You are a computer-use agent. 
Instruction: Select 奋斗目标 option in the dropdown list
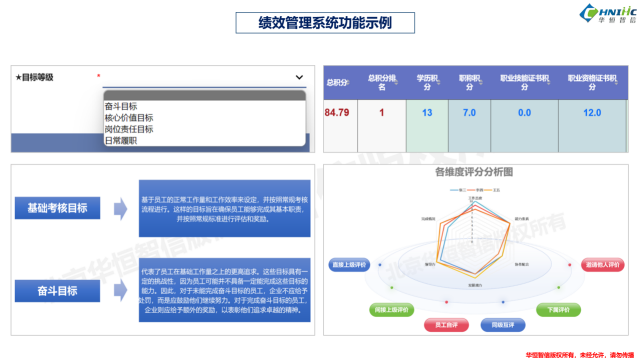tap(121, 106)
